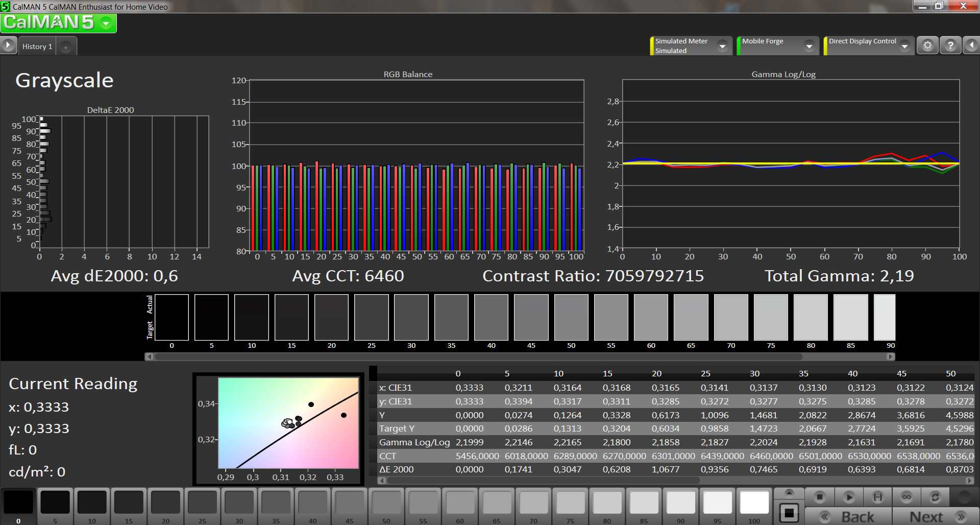
Task: Click the circular arrows refresh icon
Action: 935,497
